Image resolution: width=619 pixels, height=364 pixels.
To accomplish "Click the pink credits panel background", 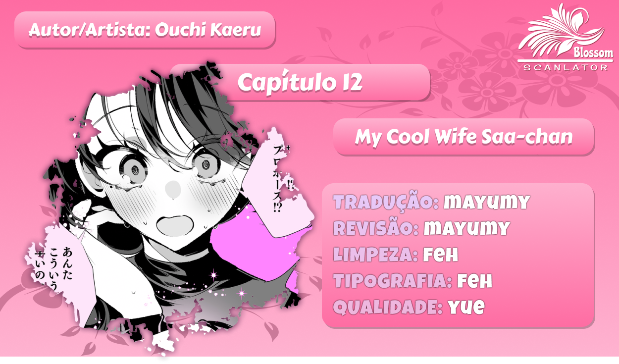I will (x=458, y=256).
